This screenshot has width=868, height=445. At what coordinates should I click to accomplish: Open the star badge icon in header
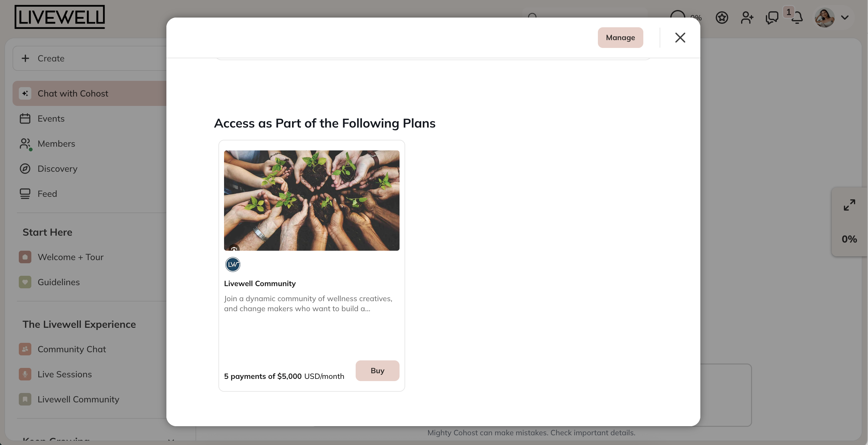722,18
